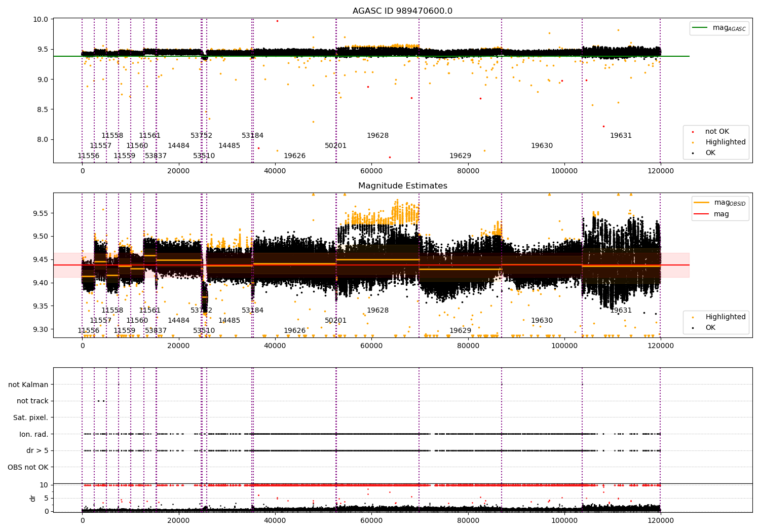This screenshot has width=760, height=532.
Task: Click OBSID label 11557 in top plot
Action: pyautogui.click(x=101, y=146)
